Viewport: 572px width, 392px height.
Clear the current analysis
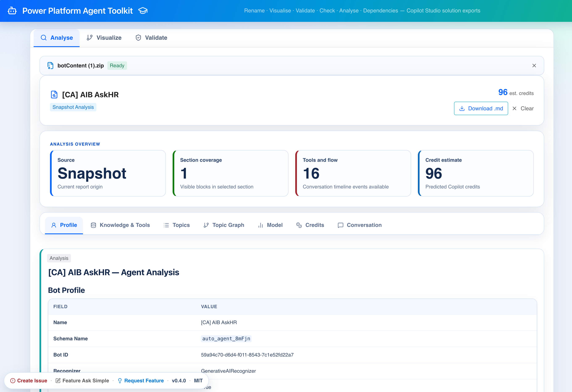pos(523,108)
